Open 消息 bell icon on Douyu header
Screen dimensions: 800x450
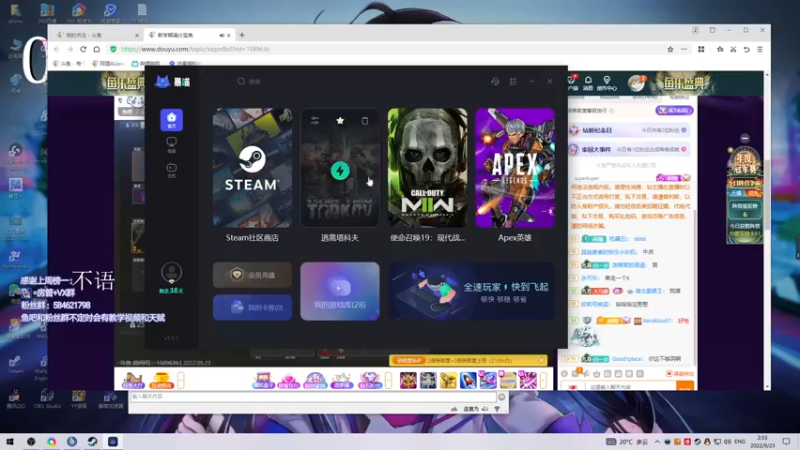pos(588,83)
